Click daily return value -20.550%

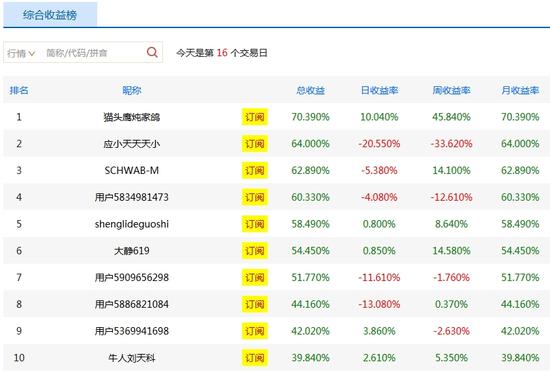[x=379, y=144]
